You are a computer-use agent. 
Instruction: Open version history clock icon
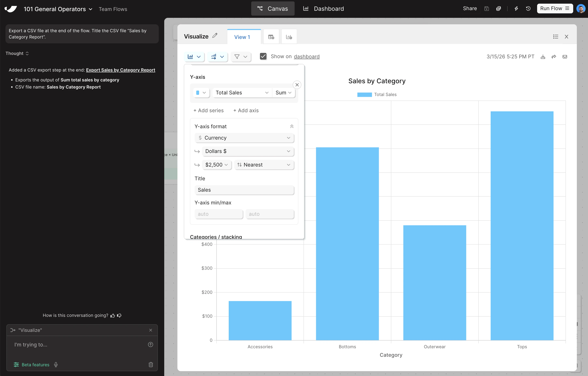pos(528,9)
